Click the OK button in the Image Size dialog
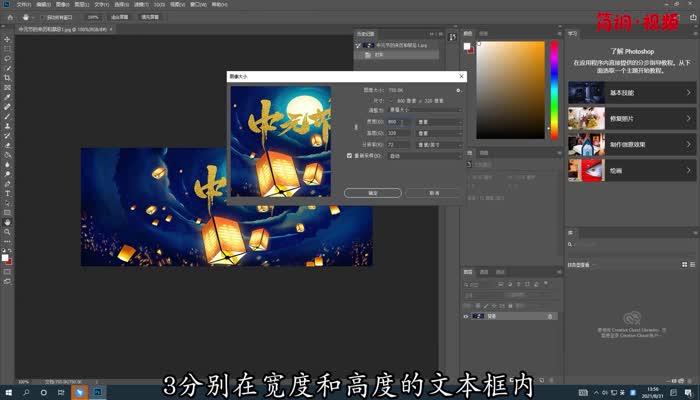 (x=371, y=192)
